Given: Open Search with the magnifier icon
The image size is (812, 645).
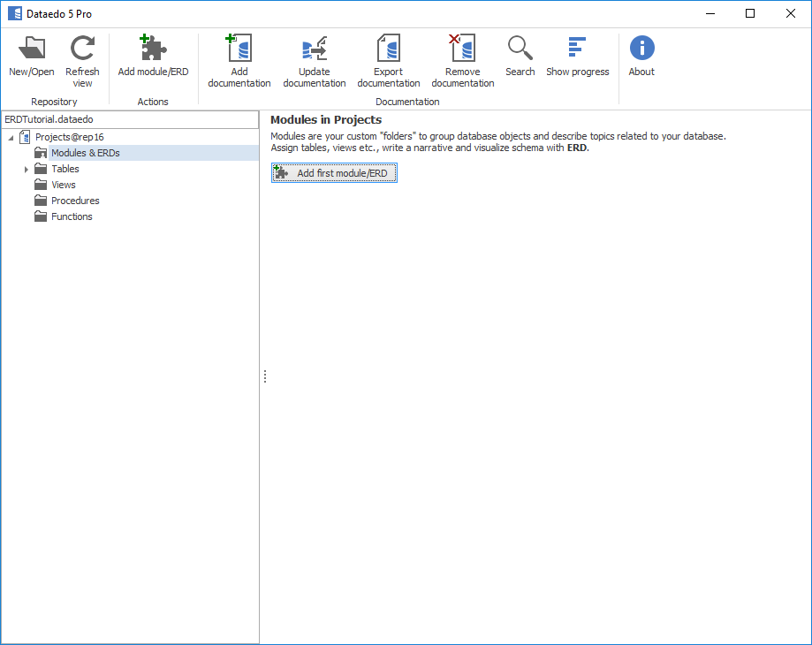Looking at the screenshot, I should [520, 48].
